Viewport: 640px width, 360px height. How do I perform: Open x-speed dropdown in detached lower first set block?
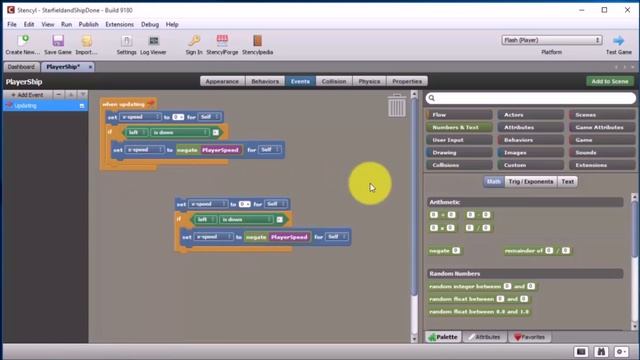click(208, 204)
